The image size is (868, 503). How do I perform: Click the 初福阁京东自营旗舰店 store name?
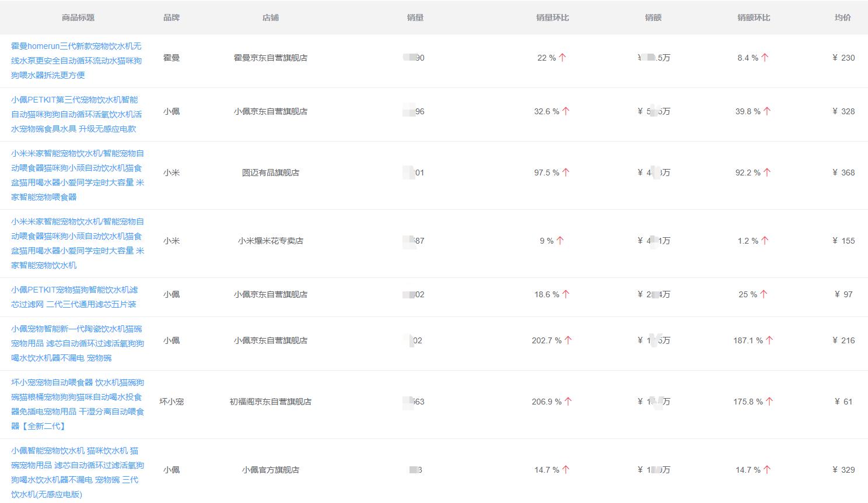(x=271, y=402)
